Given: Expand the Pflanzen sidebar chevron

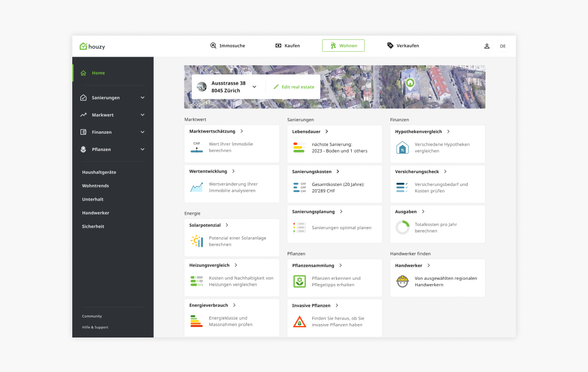Looking at the screenshot, I should point(142,149).
